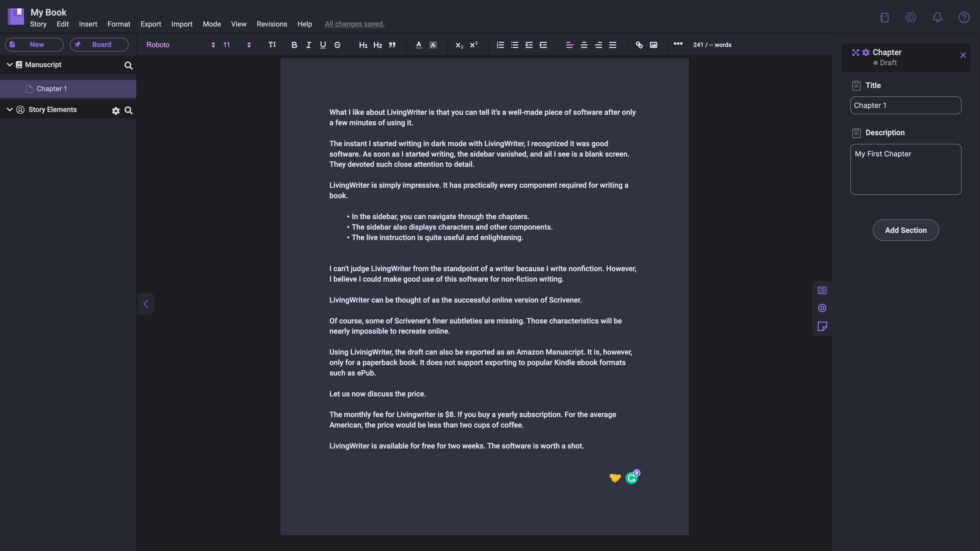The height and width of the screenshot is (551, 980).
Task: Insert an image
Action: coord(654,45)
